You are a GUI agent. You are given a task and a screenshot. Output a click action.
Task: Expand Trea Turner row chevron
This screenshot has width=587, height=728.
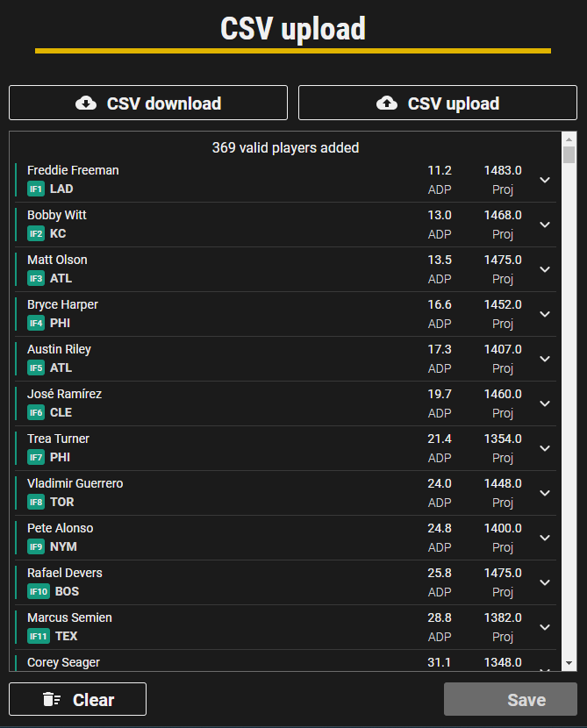click(545, 448)
